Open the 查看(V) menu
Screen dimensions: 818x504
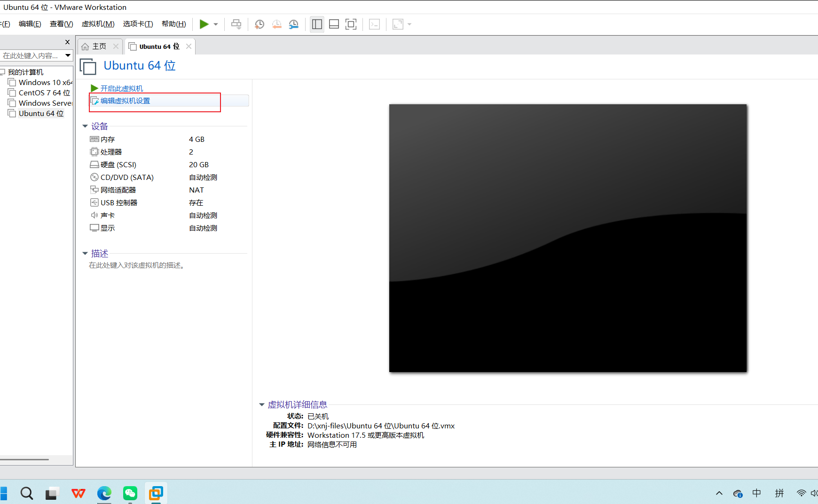tap(62, 24)
